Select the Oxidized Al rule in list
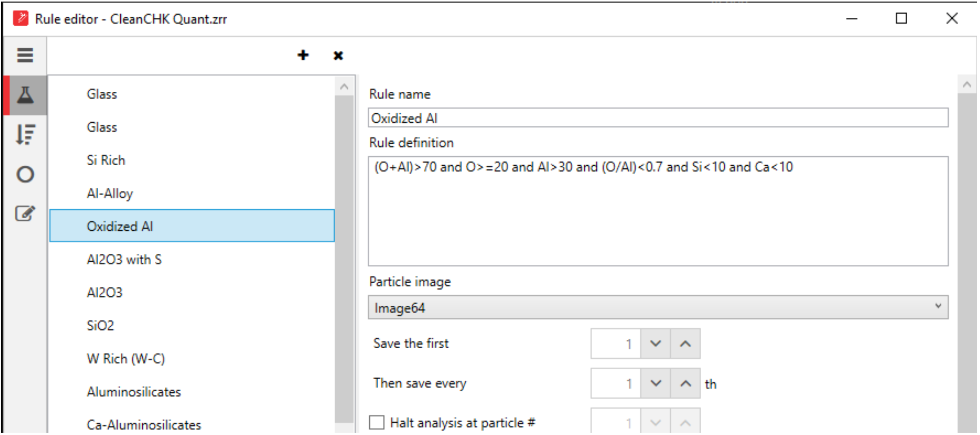 tap(192, 226)
